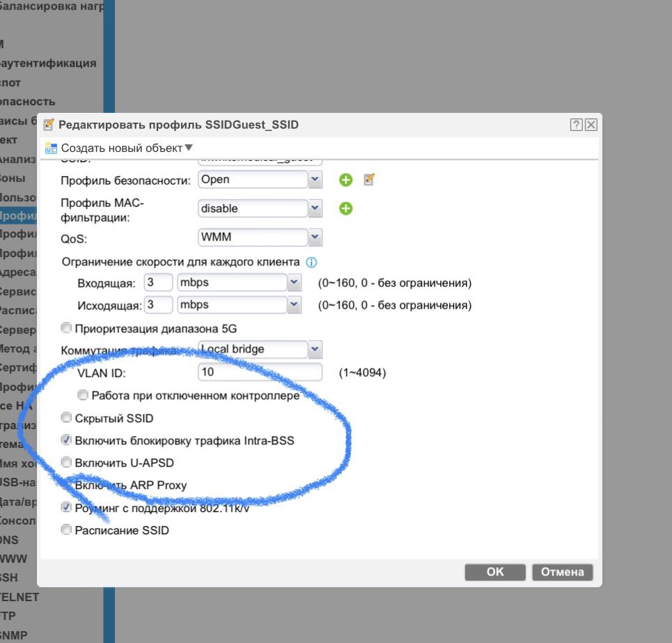672x643 pixels.
Task: Select FTP in the background sidebar
Action: click(x=8, y=616)
